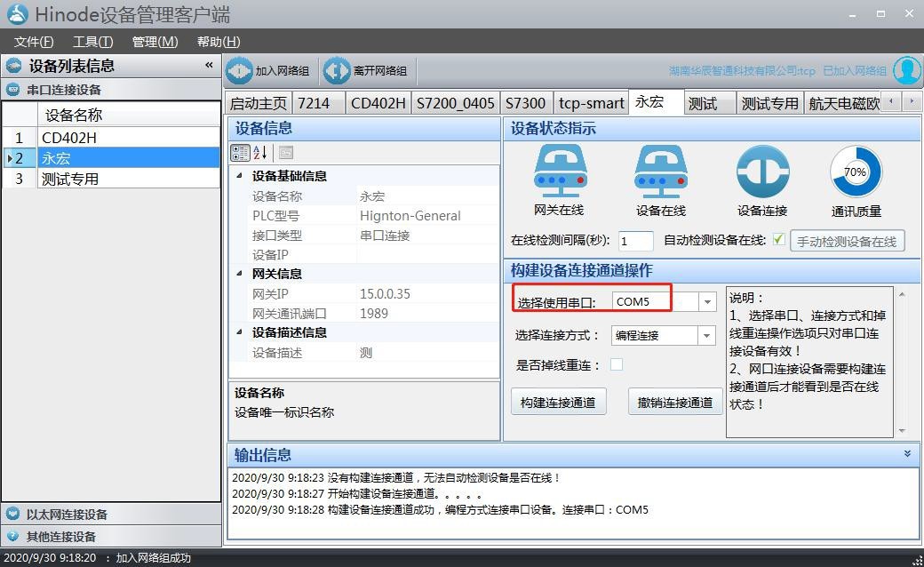Viewport: 924px width, 567px height.
Task: Open the 选择使用串口 COM5 dropdown
Action: (706, 301)
